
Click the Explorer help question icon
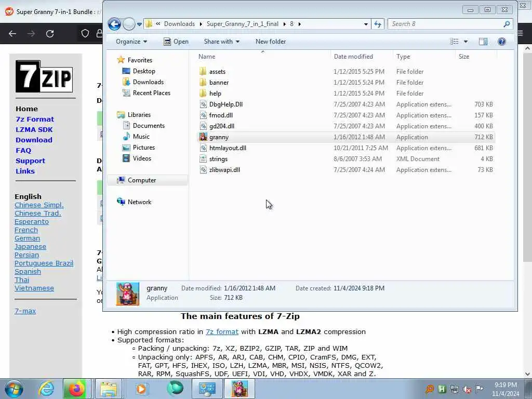tap(502, 42)
